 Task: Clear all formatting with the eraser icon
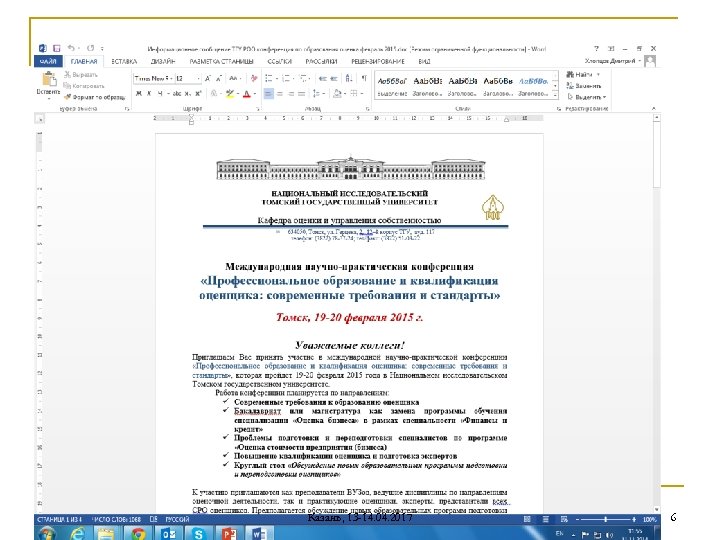254,79
